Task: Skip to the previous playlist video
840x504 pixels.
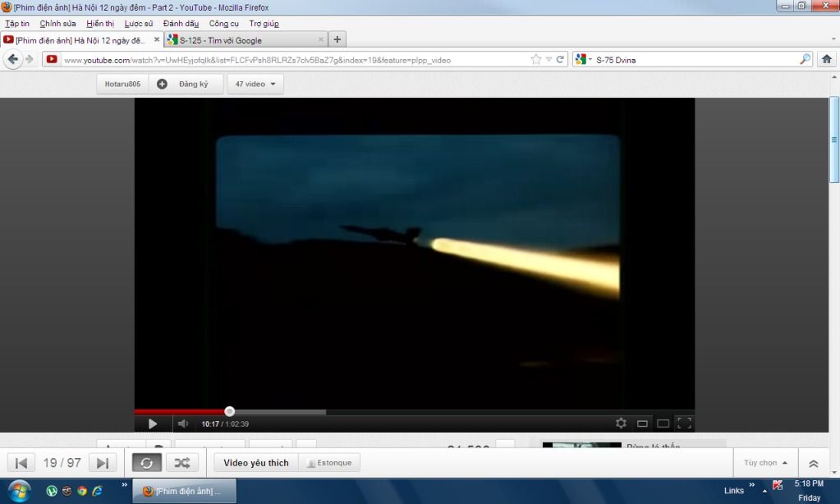Action: [21, 463]
